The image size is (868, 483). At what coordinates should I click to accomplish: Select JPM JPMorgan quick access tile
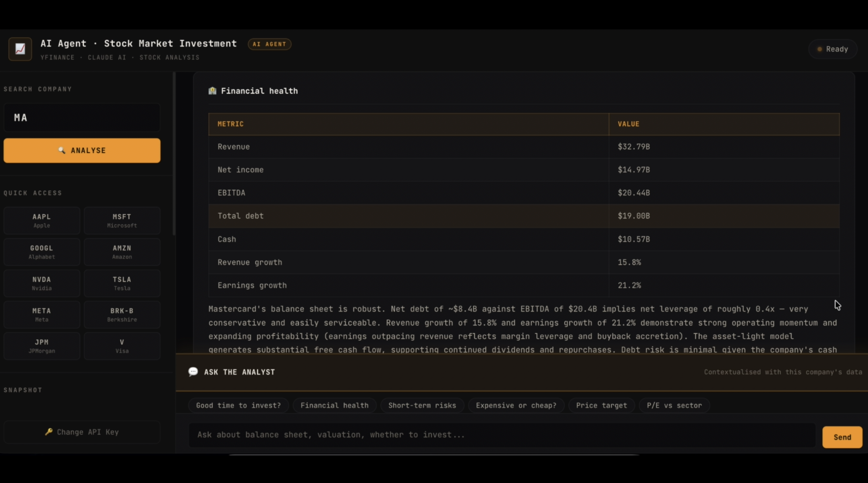click(42, 346)
